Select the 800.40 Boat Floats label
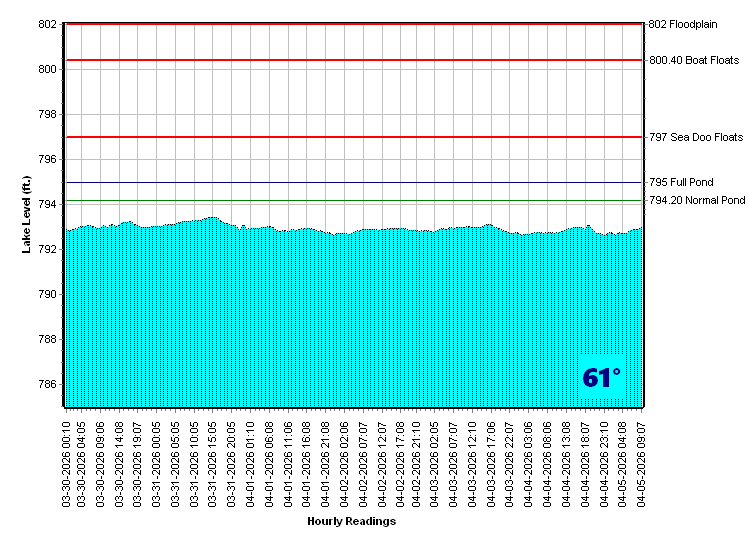The image size is (750, 550). 694,60
